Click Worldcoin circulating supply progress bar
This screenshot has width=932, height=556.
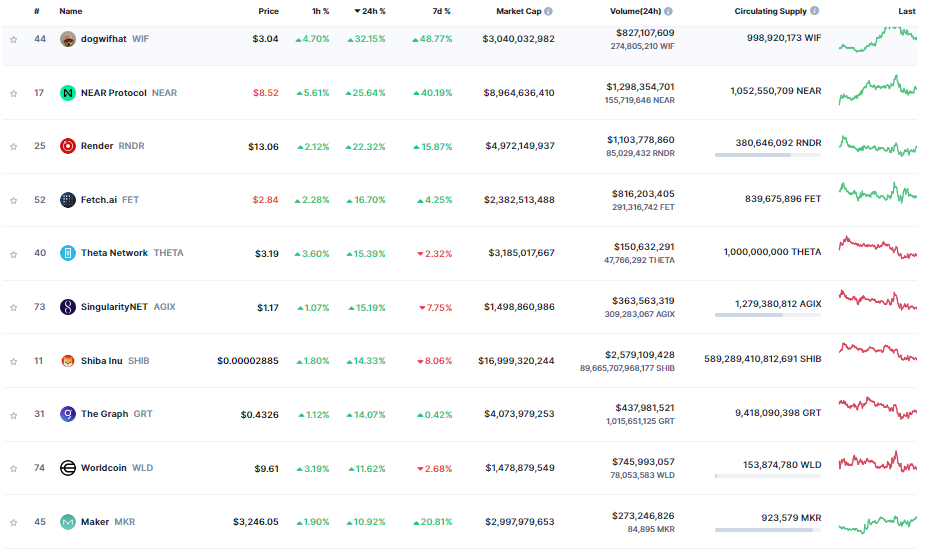(768, 476)
